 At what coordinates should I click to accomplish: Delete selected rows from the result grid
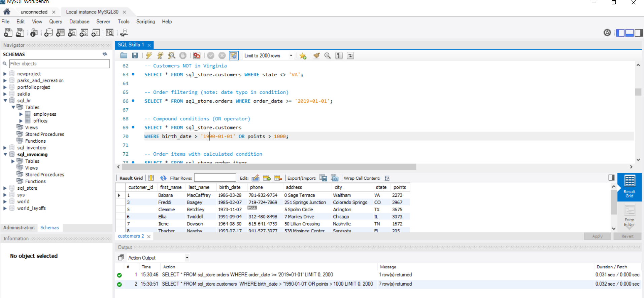click(278, 178)
